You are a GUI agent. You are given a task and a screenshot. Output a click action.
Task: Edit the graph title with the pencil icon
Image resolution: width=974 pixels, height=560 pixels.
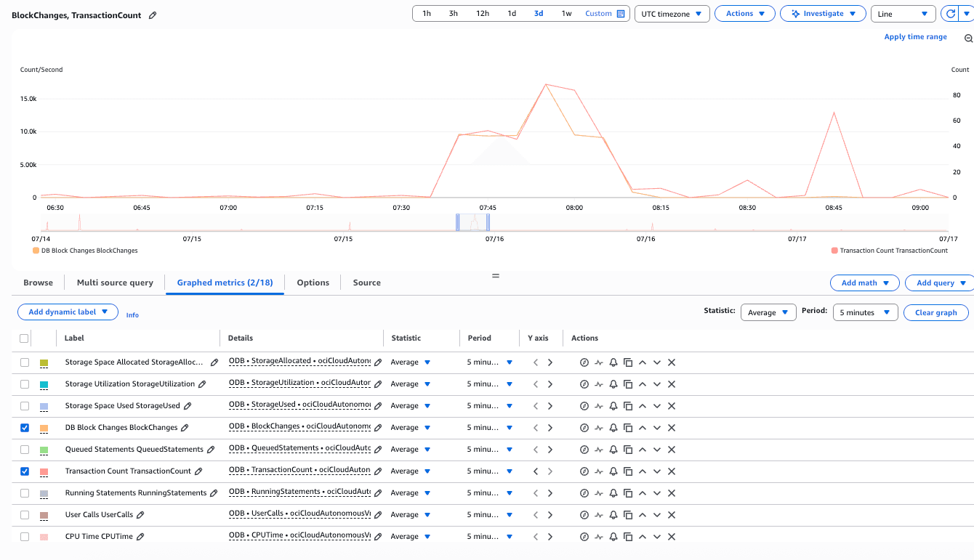click(152, 15)
